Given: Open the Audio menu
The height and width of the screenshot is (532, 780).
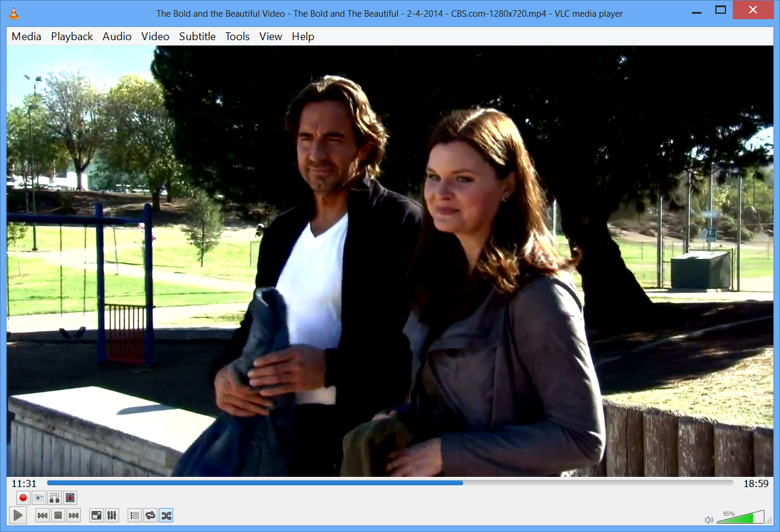Looking at the screenshot, I should point(117,37).
